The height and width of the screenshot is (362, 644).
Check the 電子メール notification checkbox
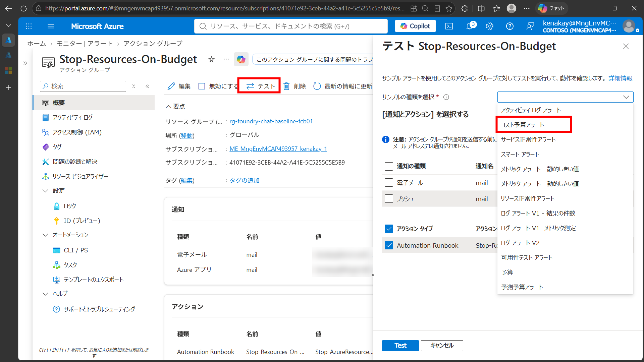tap(389, 183)
